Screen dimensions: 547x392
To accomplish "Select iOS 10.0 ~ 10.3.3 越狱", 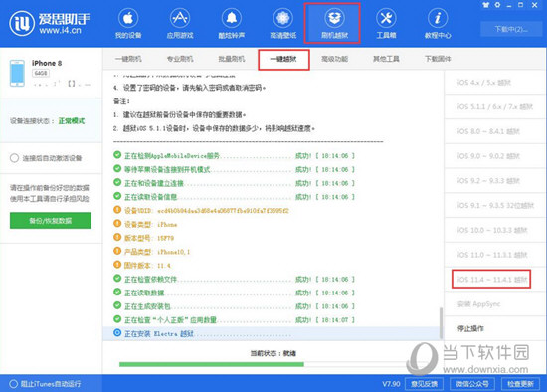I will coord(495,230).
